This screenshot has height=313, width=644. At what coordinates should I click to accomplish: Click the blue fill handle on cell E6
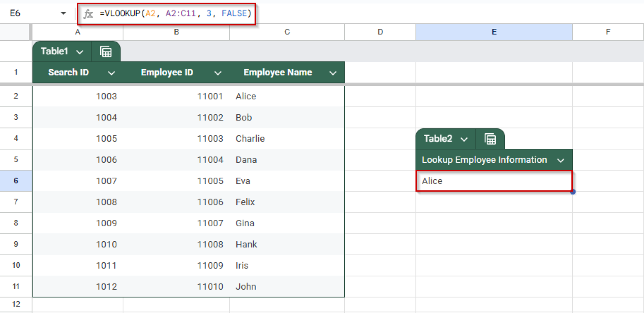click(572, 191)
